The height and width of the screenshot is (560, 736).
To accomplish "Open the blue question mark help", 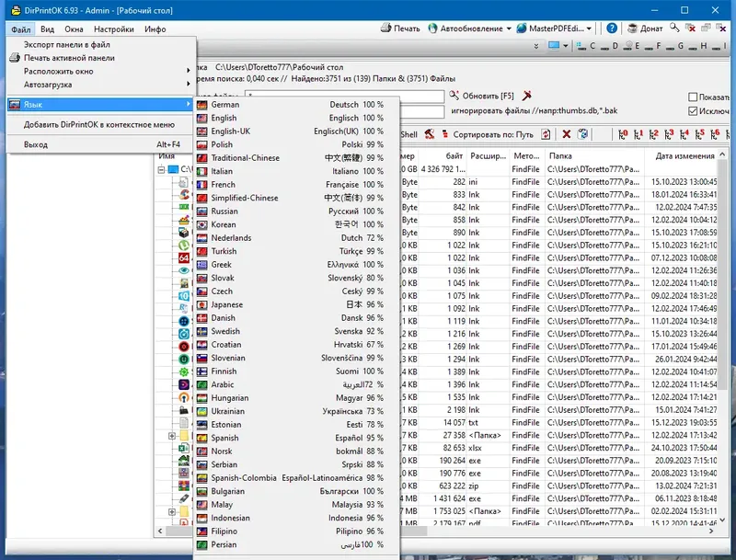I will pos(612,29).
